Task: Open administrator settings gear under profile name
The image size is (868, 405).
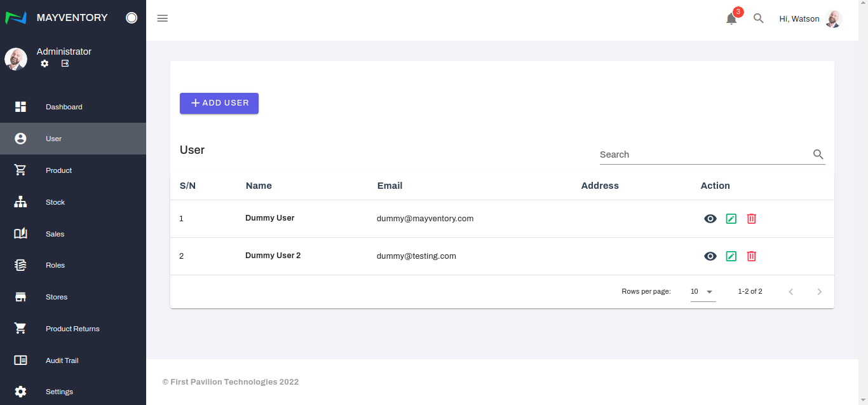Action: [44, 64]
